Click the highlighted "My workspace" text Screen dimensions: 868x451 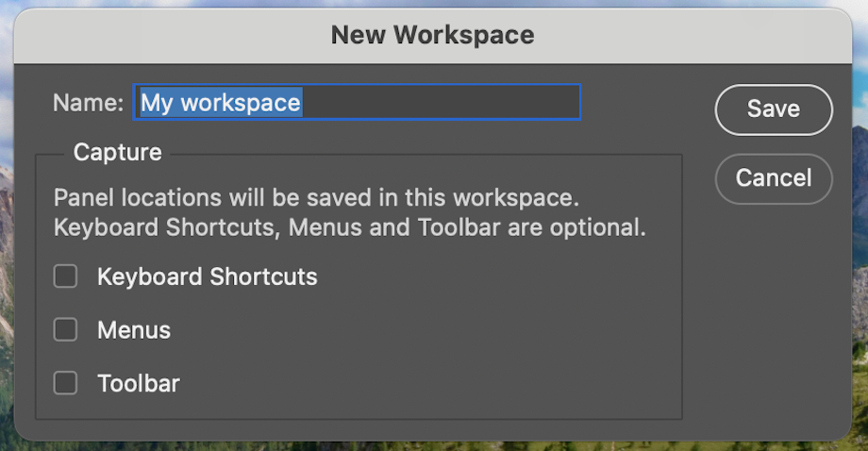(221, 102)
